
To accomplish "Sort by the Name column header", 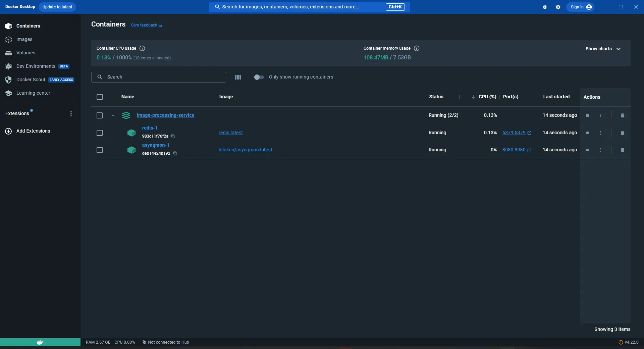I will (x=128, y=97).
